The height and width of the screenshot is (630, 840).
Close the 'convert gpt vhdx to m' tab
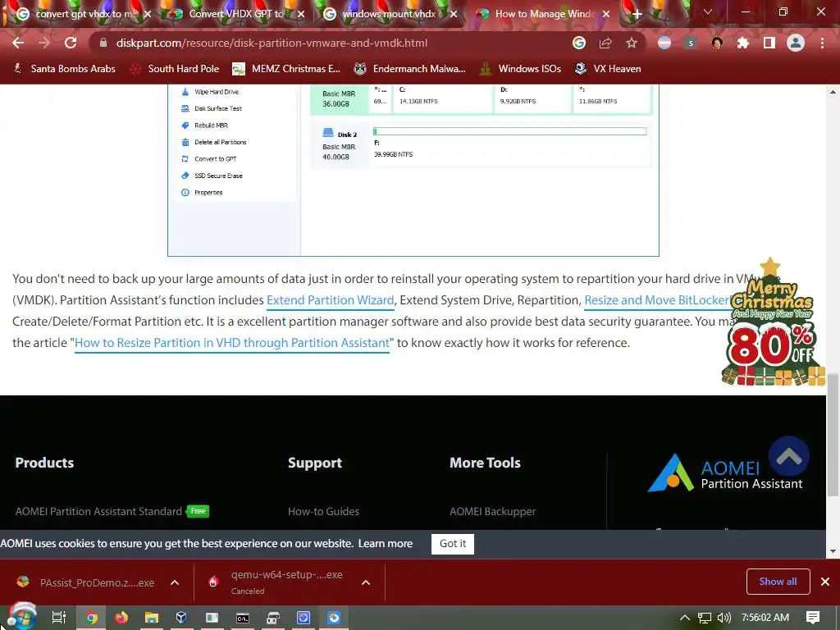[148, 14]
